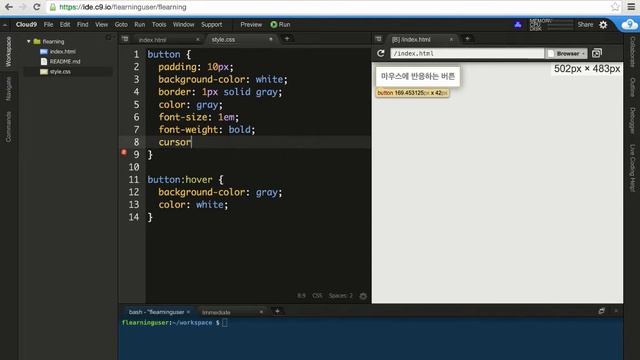Open the Tools menu
This screenshot has width=640, height=360.
(159, 24)
